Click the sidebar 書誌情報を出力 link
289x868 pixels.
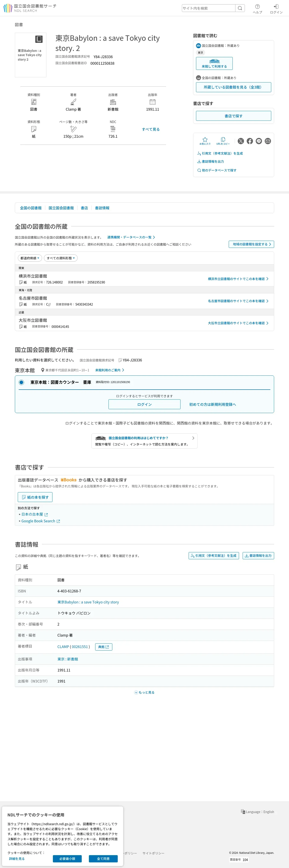coord(211,161)
